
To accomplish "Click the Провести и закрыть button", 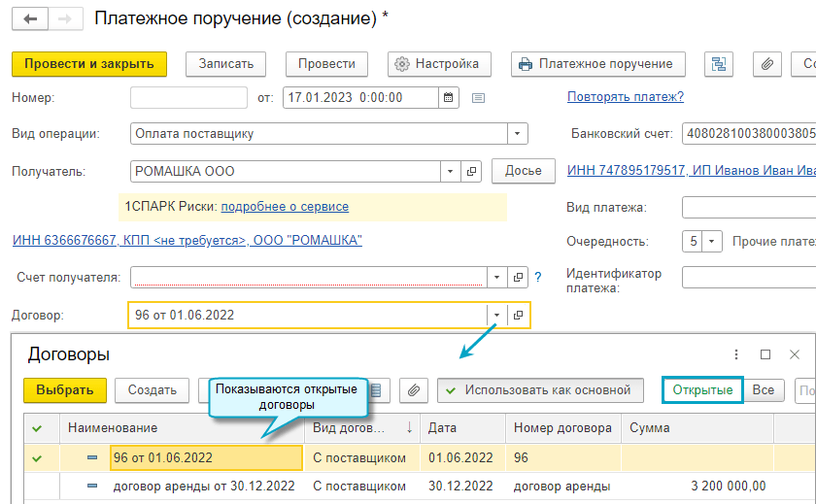I will (89, 64).
